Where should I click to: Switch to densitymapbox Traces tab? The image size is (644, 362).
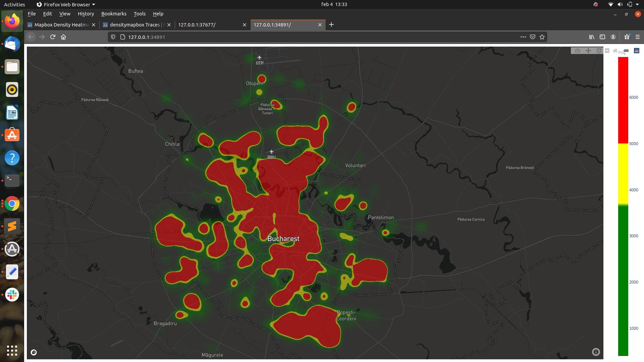pyautogui.click(x=135, y=25)
